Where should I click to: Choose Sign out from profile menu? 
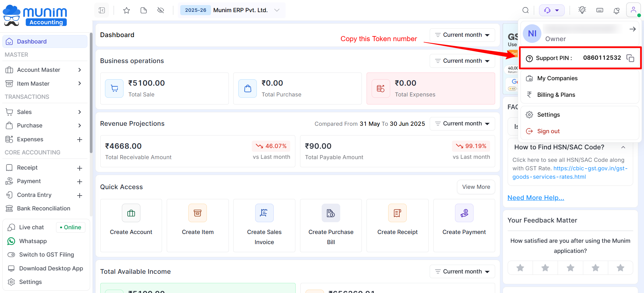[x=548, y=131]
